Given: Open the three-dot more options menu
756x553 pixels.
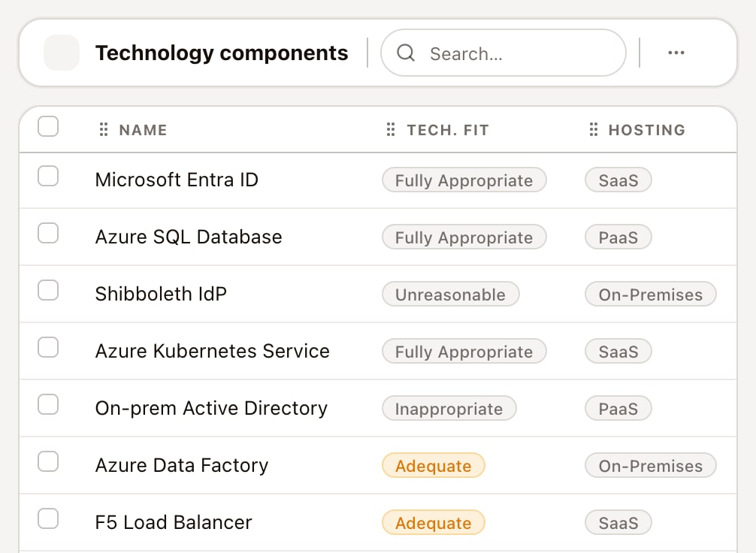Looking at the screenshot, I should (676, 53).
